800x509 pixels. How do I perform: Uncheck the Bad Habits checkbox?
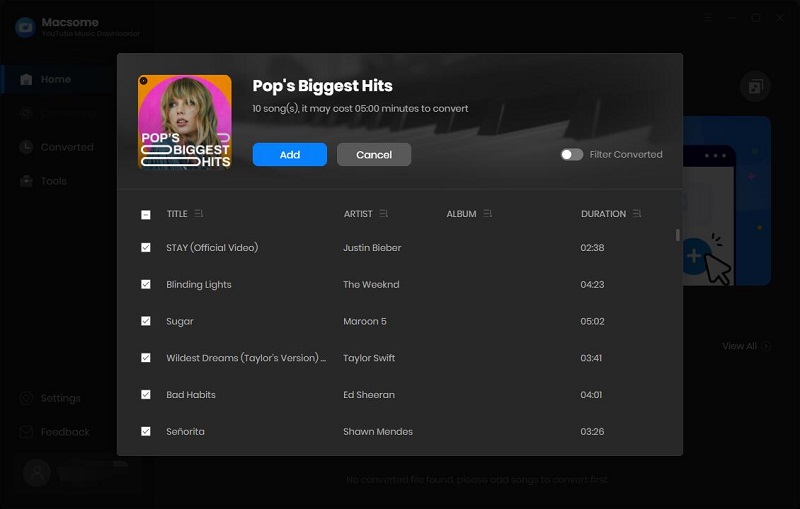[x=146, y=394]
